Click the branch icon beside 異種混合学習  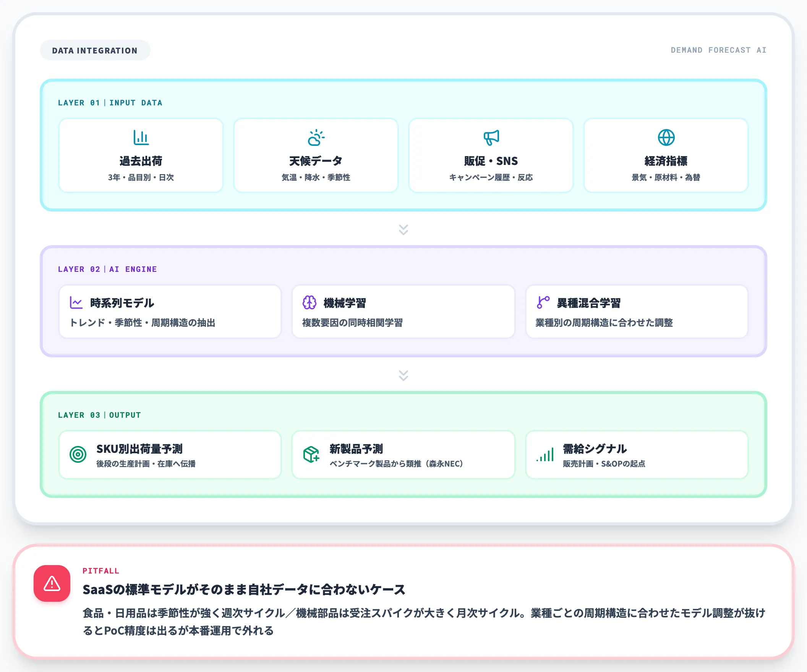pos(543,303)
